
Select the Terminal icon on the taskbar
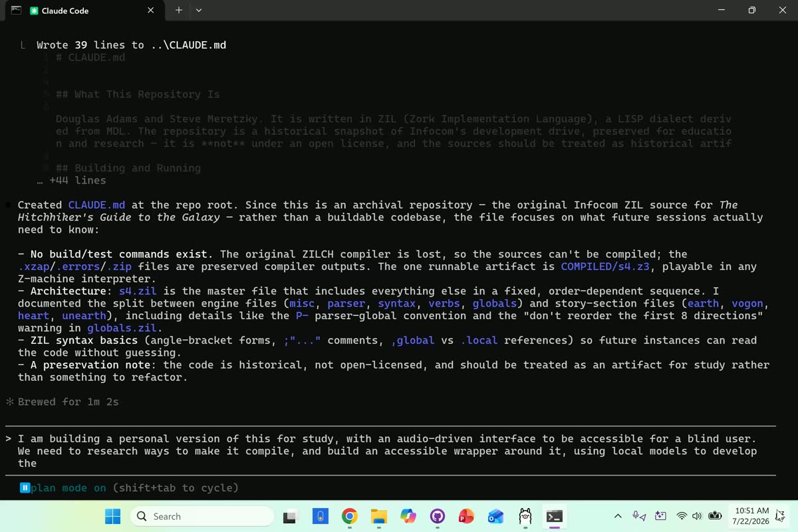click(555, 516)
